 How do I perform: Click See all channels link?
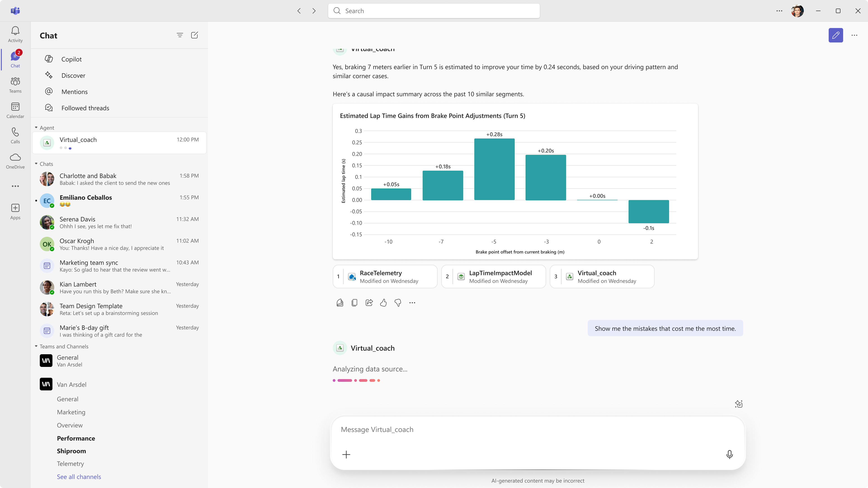(79, 476)
